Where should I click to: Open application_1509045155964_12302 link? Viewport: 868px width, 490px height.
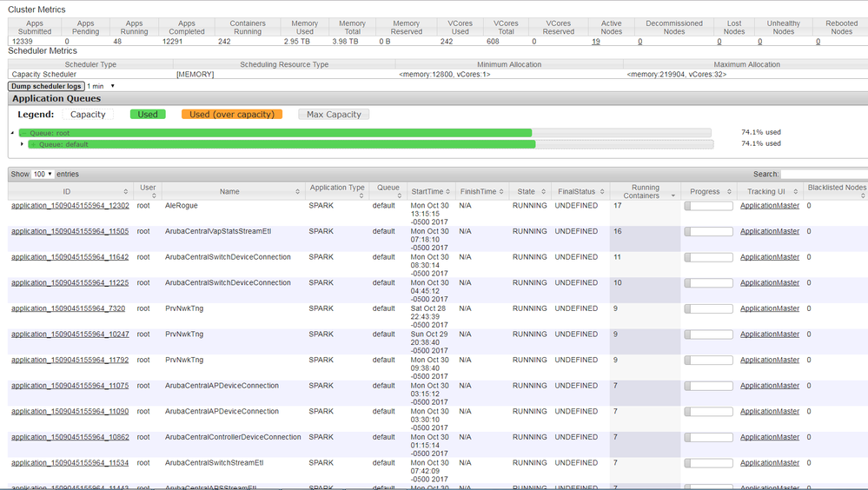tap(70, 206)
